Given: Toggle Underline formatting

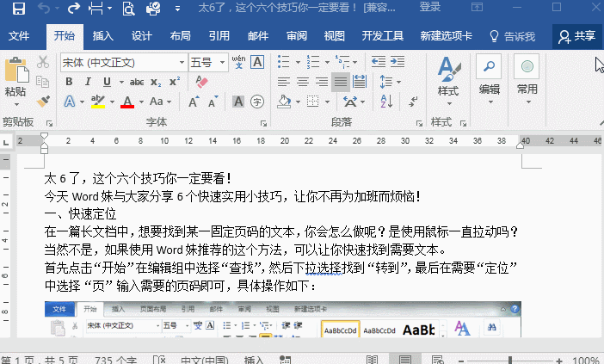Looking at the screenshot, I should pos(107,82).
